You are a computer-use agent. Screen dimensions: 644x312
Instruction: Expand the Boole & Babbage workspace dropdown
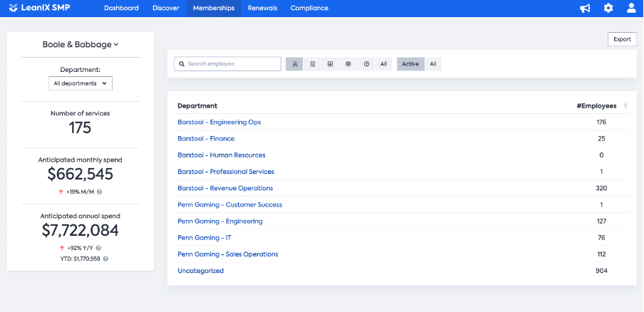pos(80,44)
